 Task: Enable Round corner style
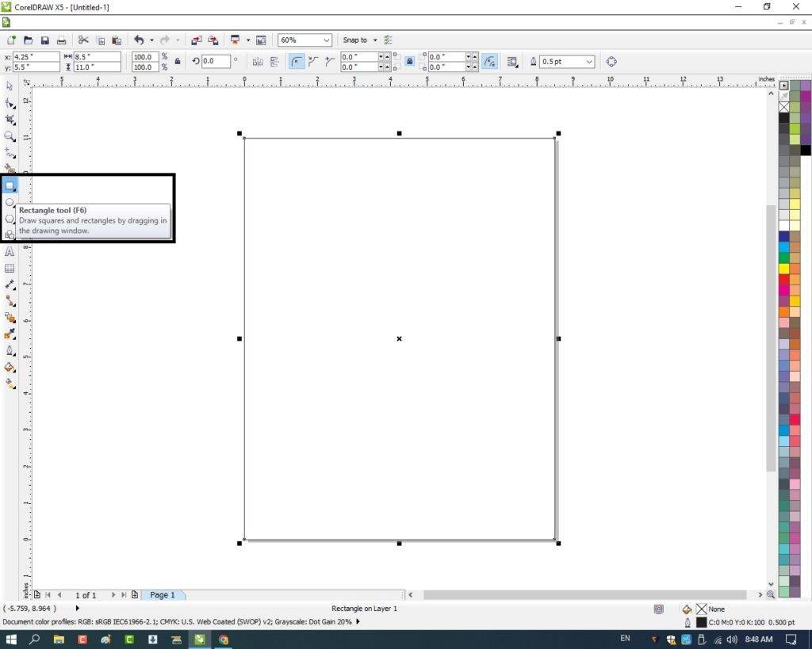pos(296,62)
